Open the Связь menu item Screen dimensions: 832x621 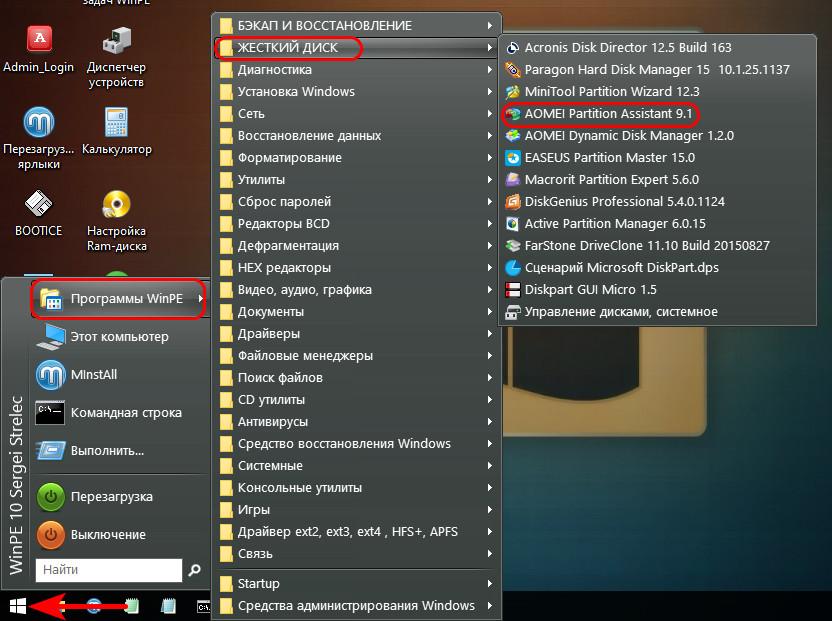(x=357, y=554)
